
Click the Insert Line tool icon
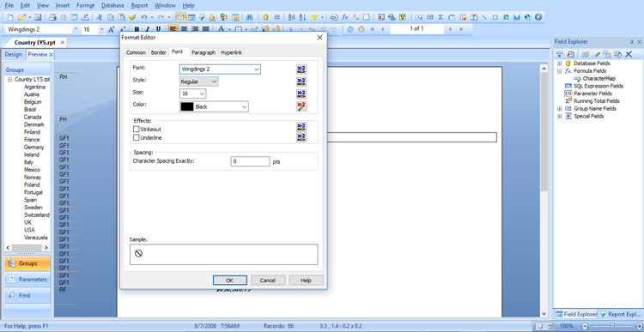(x=484, y=17)
